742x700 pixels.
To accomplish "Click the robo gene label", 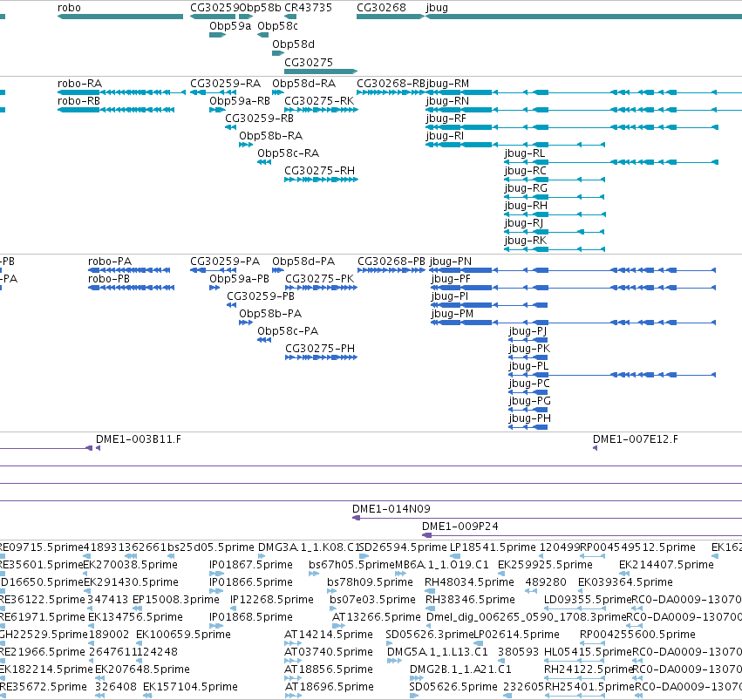I will point(69,8).
